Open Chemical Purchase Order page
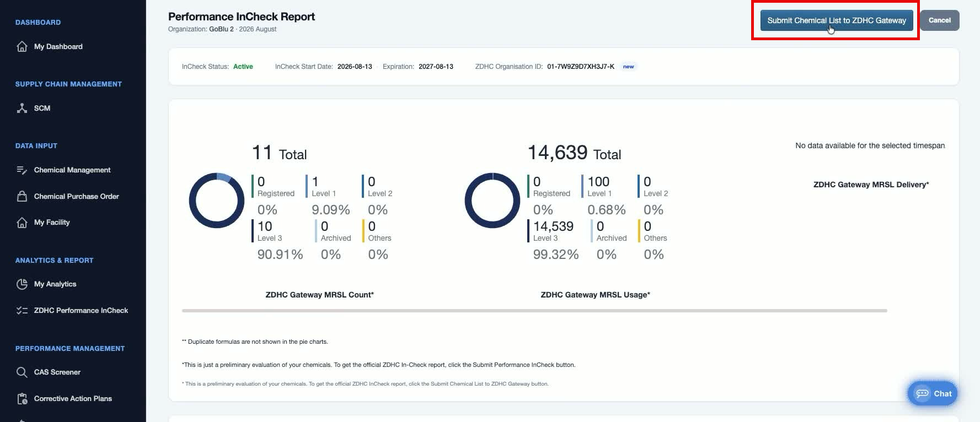Screen dimensions: 980x422 77,197
